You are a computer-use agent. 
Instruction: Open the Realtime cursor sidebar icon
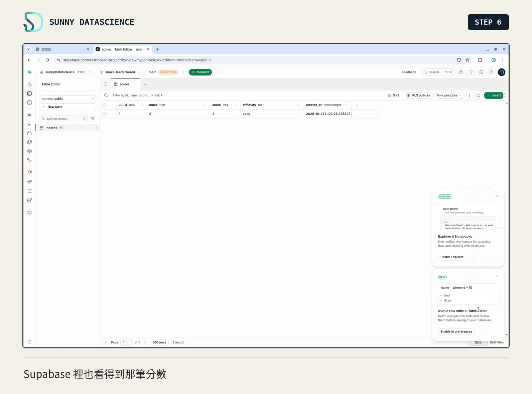[x=30, y=160]
